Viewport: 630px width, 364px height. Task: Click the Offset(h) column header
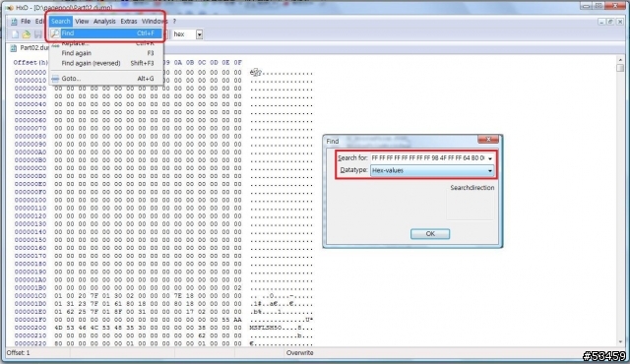tap(31, 63)
